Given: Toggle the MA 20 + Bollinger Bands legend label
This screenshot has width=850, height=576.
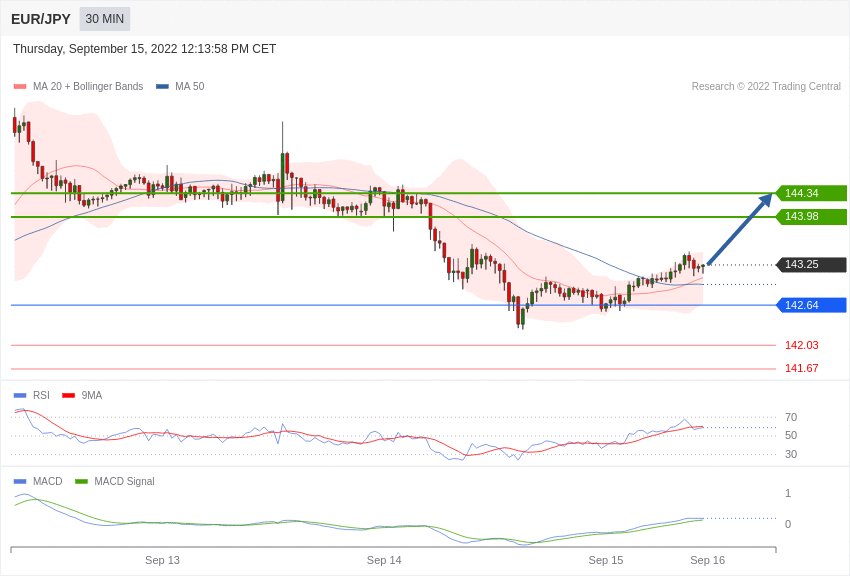Looking at the screenshot, I should [88, 86].
